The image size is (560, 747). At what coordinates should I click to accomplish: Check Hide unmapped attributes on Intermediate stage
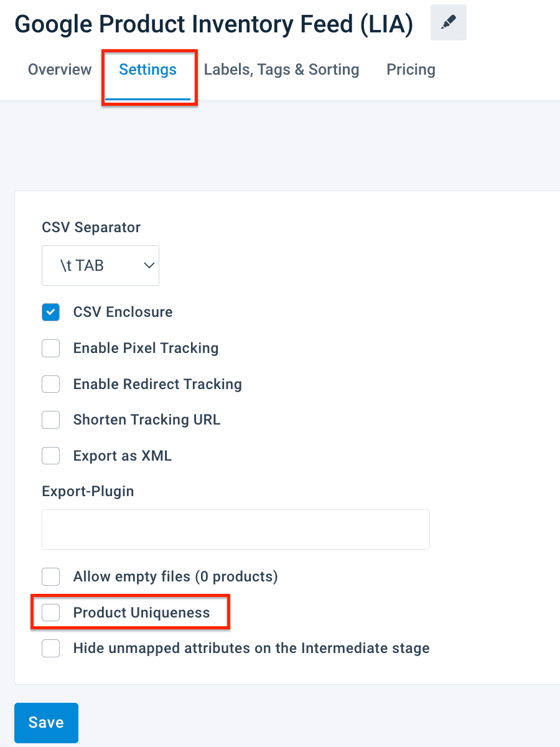(x=51, y=649)
